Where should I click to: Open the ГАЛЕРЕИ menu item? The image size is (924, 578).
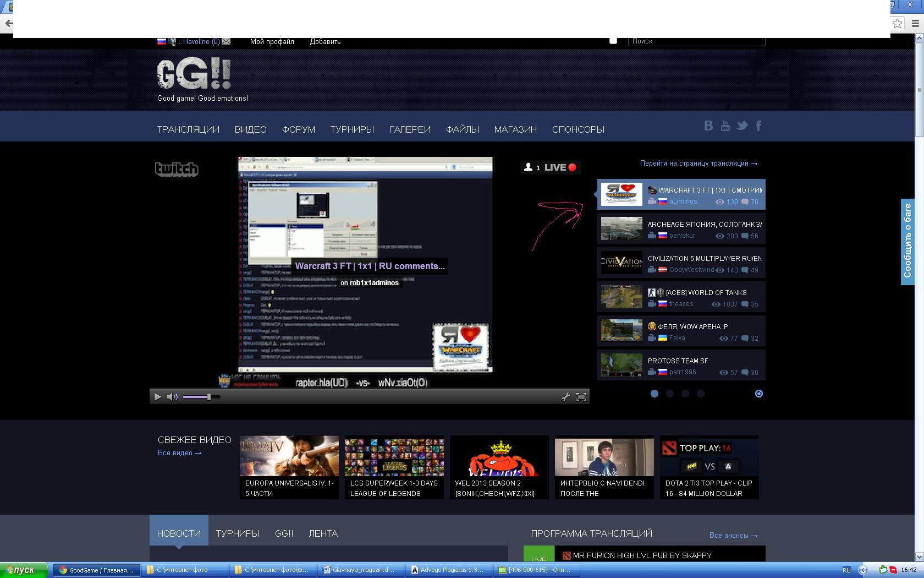[410, 129]
